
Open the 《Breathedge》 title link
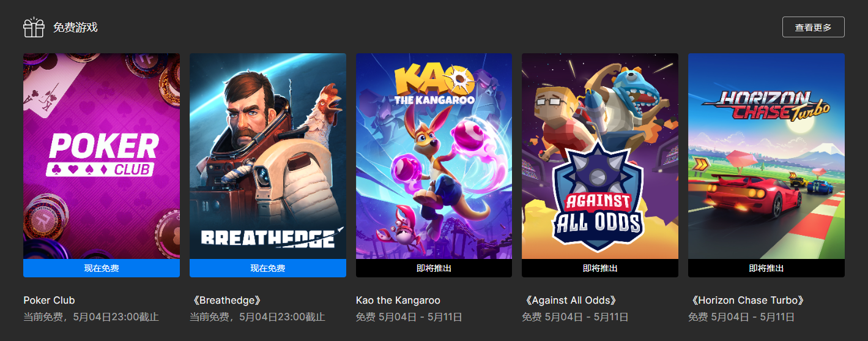click(x=228, y=300)
